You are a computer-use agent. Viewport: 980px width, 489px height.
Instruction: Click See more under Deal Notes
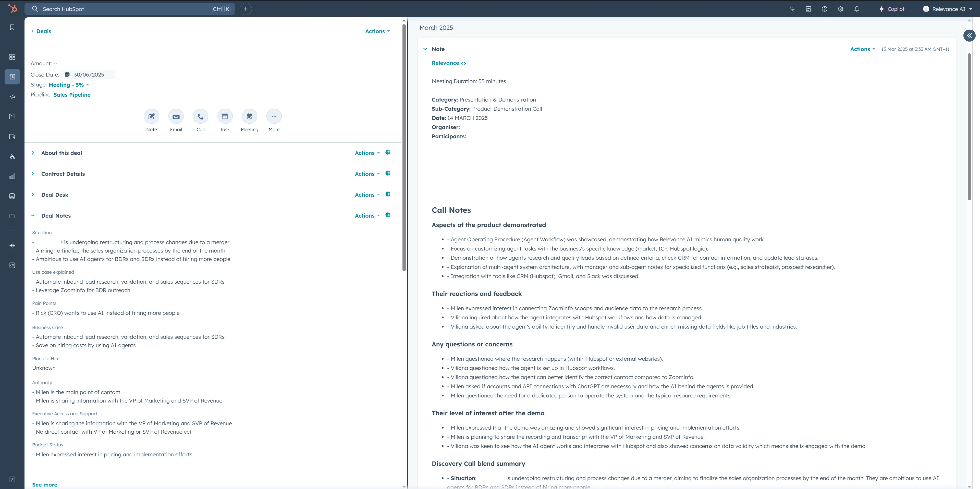click(x=44, y=484)
